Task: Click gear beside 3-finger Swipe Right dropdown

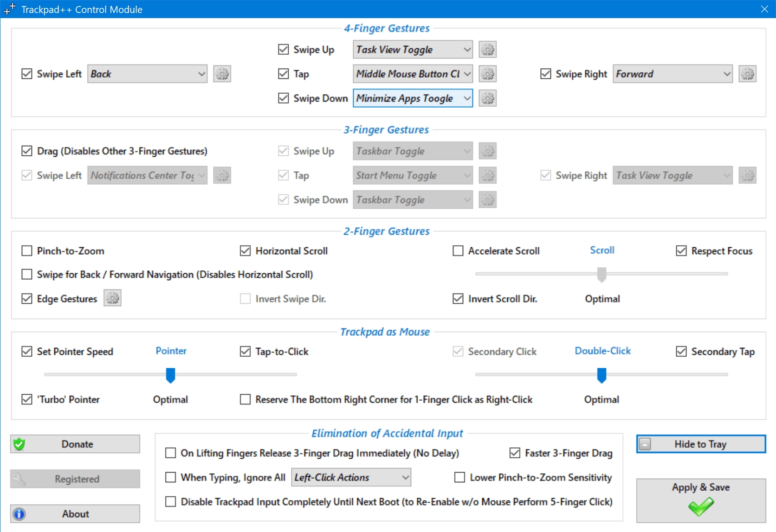Action: (747, 175)
